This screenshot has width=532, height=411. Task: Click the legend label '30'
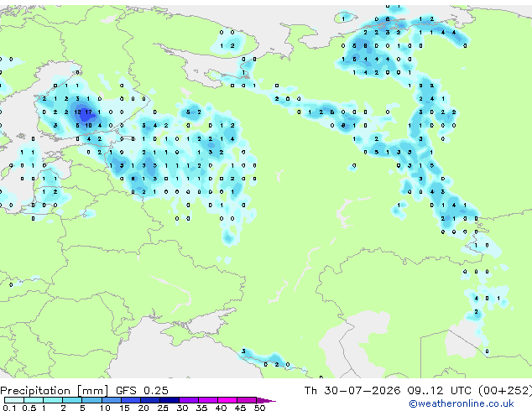(182, 408)
